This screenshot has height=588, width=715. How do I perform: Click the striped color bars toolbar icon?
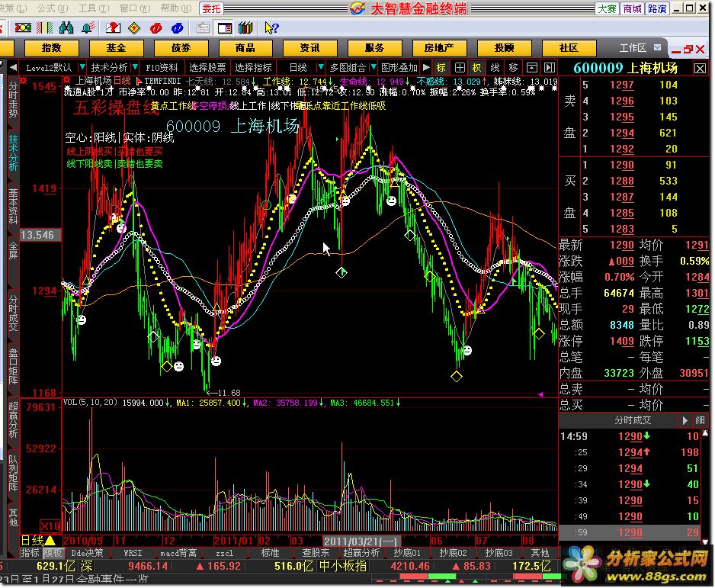click(45, 28)
